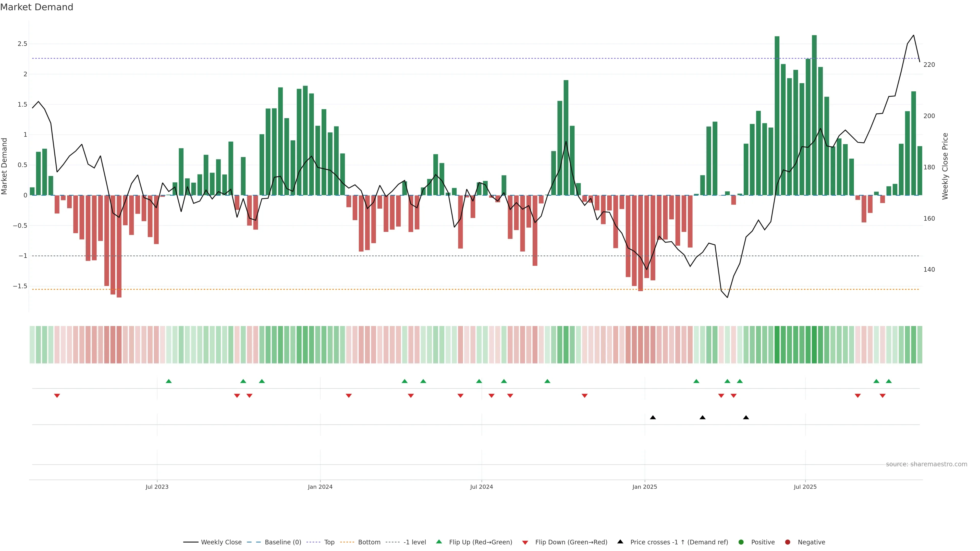This screenshot has height=551, width=980.
Task: Click the Weekly Close Price axis title
Action: [x=945, y=166]
